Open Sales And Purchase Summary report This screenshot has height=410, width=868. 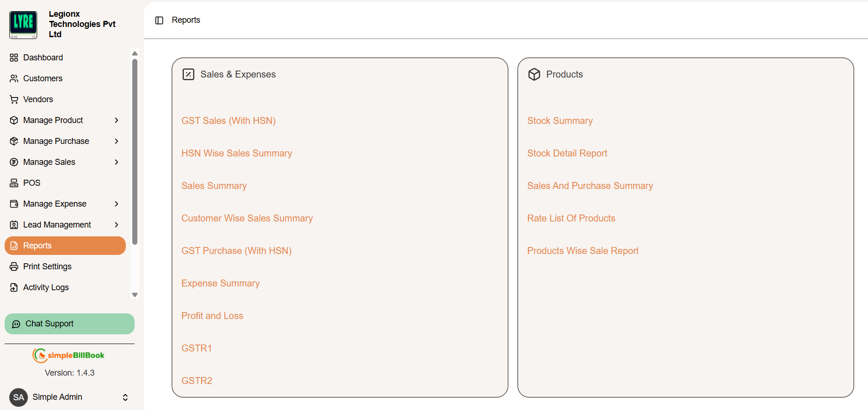point(590,186)
